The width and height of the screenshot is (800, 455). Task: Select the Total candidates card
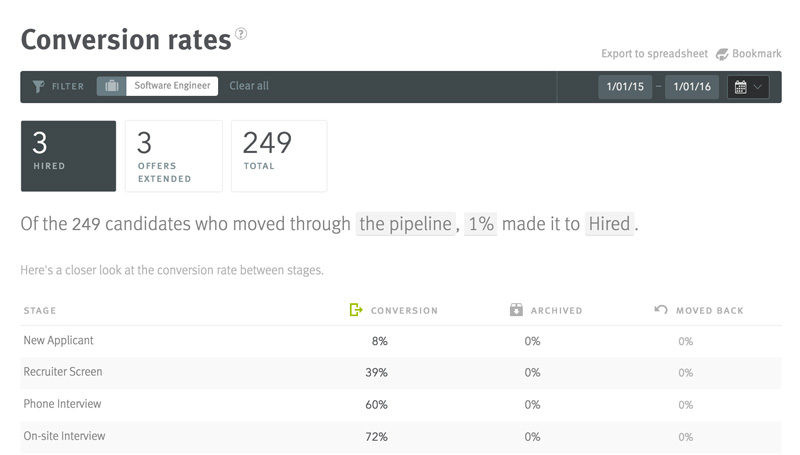point(279,155)
